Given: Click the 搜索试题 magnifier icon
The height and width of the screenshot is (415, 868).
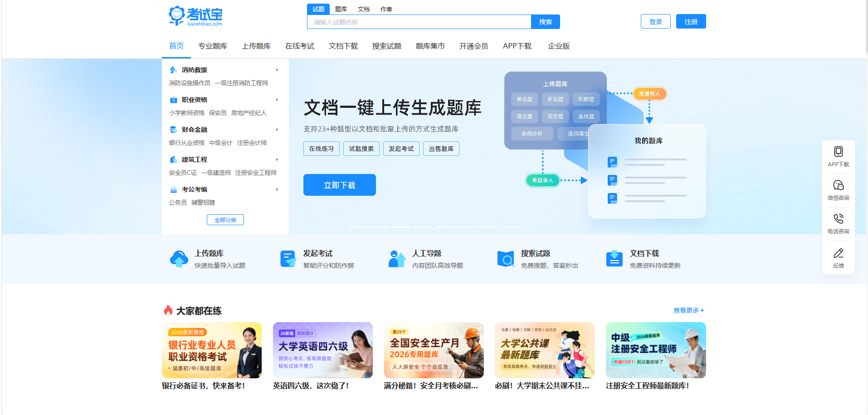Looking at the screenshot, I should tap(506, 259).
